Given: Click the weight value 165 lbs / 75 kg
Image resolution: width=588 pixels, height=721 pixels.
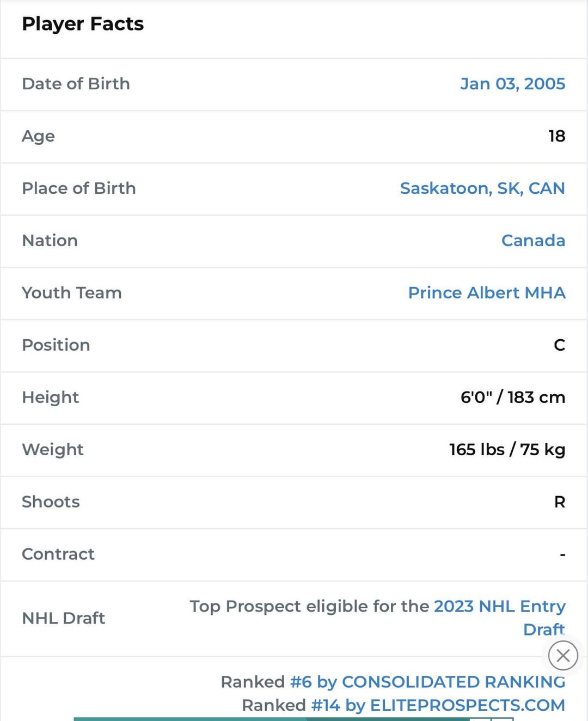Looking at the screenshot, I should [507, 450].
